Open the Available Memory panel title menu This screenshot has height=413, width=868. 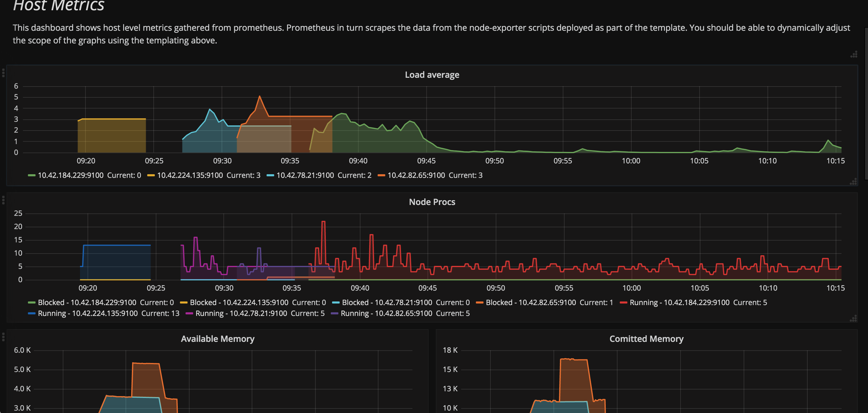coord(217,339)
